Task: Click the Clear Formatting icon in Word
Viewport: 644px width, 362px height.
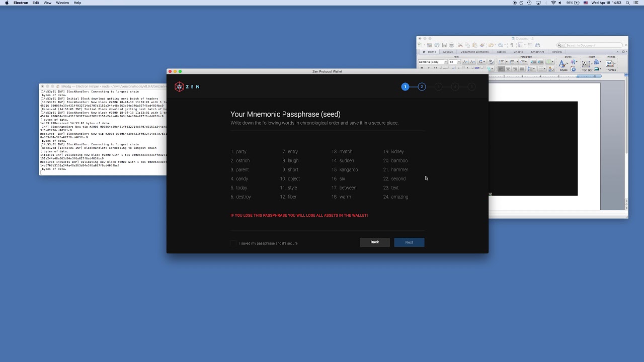Action: click(491, 62)
